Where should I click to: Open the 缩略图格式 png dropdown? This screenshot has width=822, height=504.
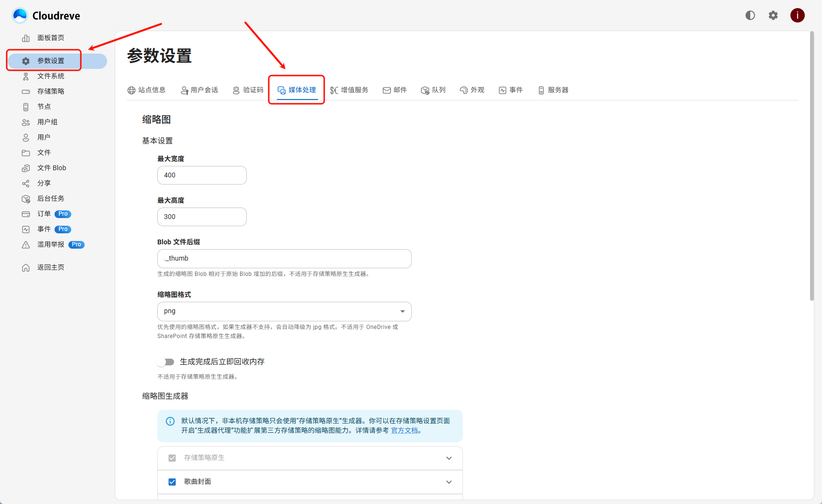coord(284,311)
